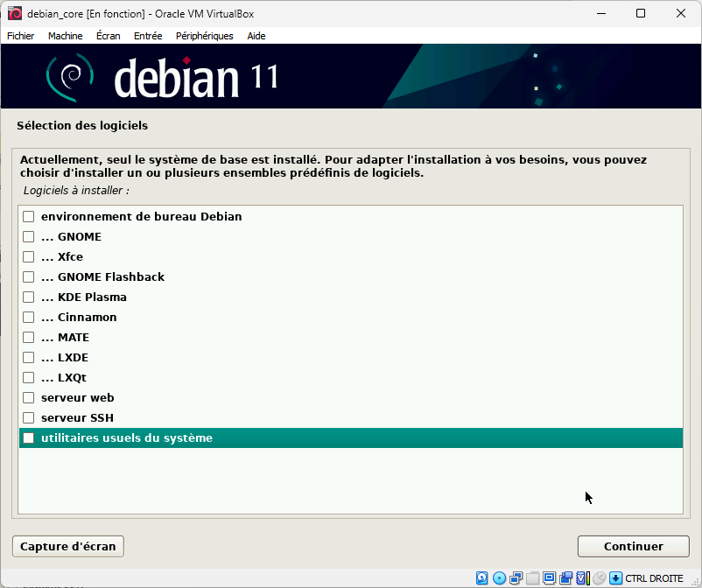Enable the Xfce desktop checkbox

(28, 257)
